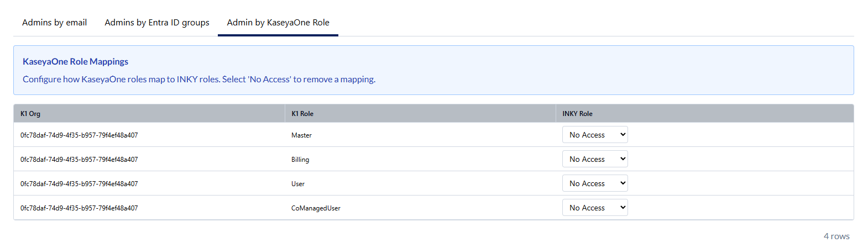Click the org ID in the Master row
868x248 pixels.
click(79, 135)
